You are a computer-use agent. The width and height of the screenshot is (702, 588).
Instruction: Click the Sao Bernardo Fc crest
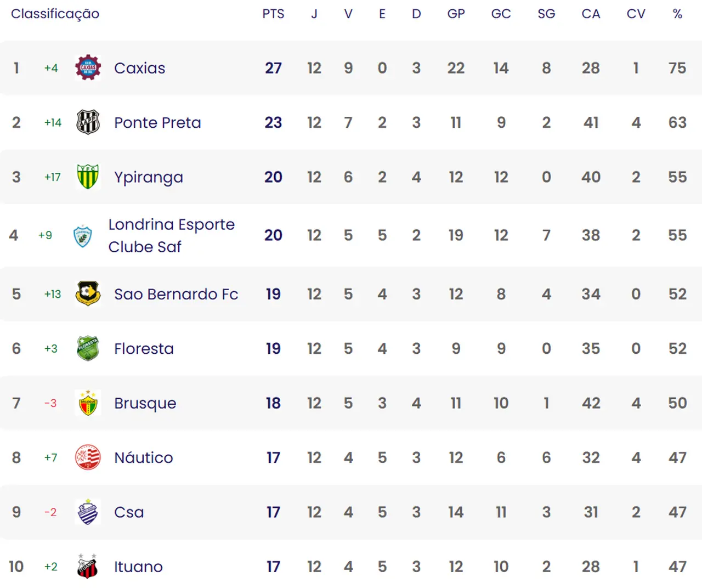coord(88,294)
